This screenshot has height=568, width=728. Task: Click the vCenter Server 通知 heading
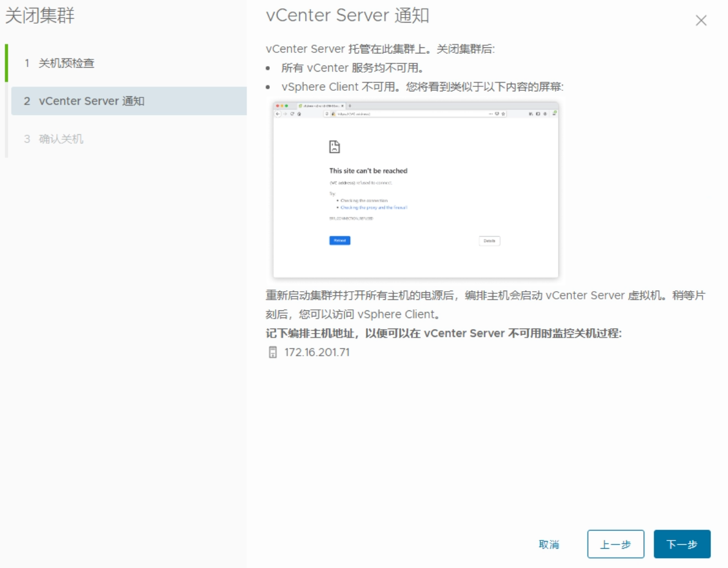tap(347, 15)
